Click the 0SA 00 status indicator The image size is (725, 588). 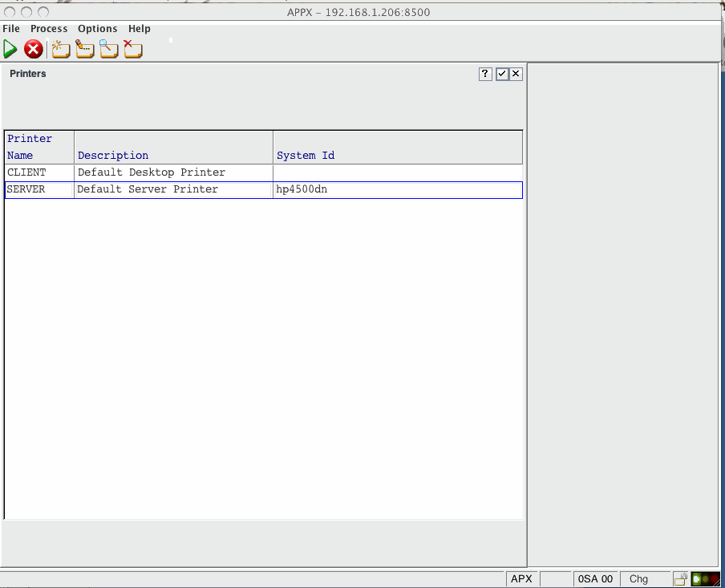[x=596, y=578]
